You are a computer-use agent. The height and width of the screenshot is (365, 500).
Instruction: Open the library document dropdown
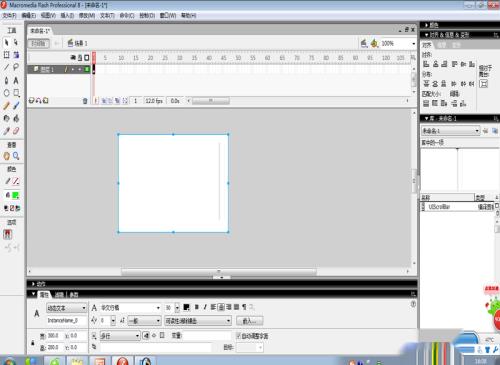pyautogui.click(x=450, y=131)
